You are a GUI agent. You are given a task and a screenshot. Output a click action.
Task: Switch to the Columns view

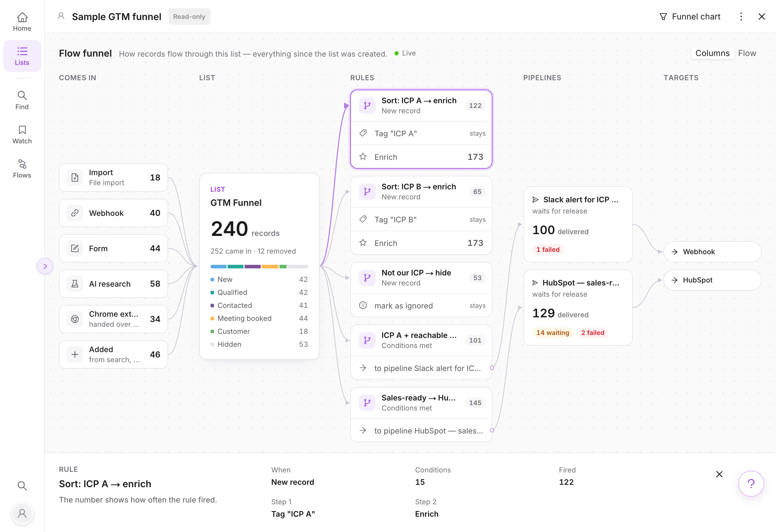[x=712, y=53]
